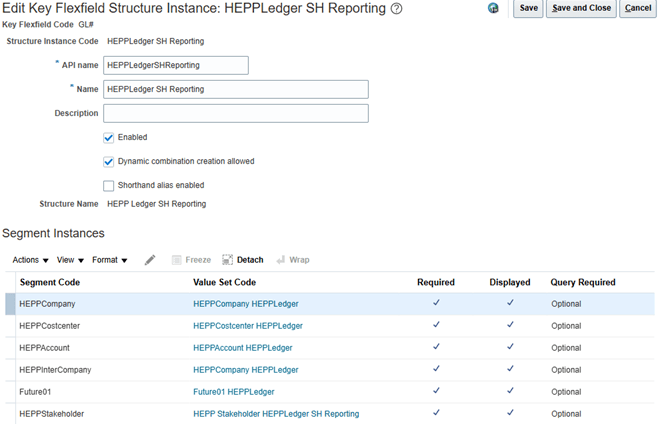Click the help question mark icon
Screen dimensions: 658x435
click(x=397, y=9)
